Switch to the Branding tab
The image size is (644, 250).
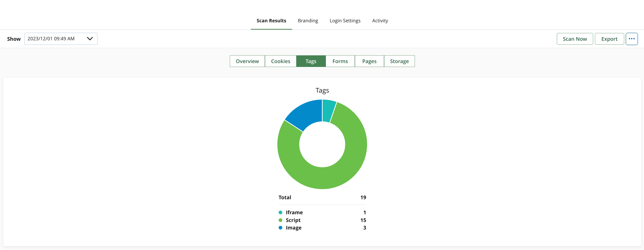tap(308, 21)
